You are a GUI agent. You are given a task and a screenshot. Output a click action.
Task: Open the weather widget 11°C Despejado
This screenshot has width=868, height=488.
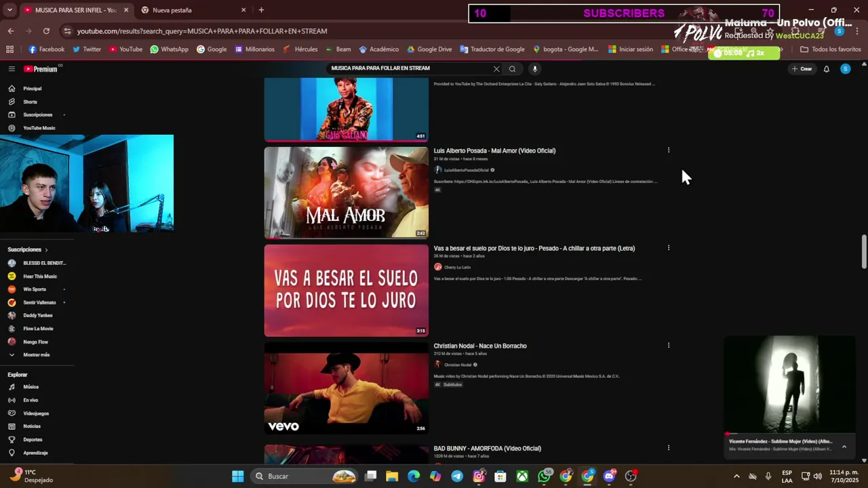pyautogui.click(x=31, y=476)
